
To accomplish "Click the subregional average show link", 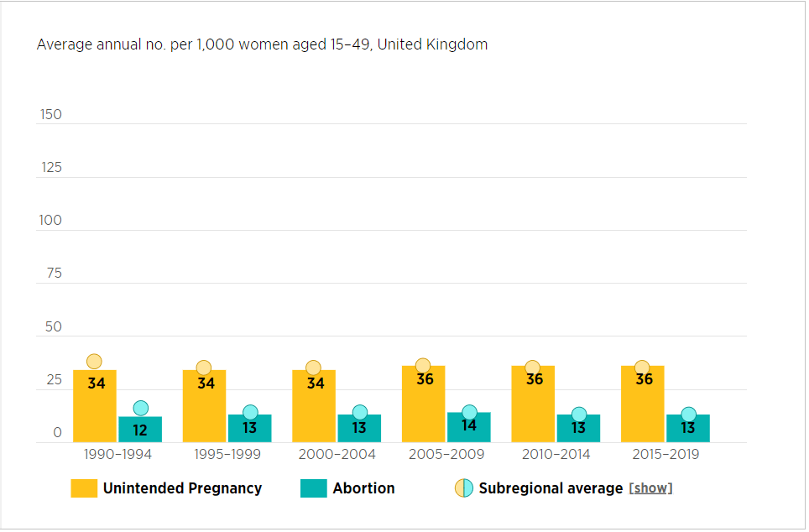I will click(x=650, y=488).
